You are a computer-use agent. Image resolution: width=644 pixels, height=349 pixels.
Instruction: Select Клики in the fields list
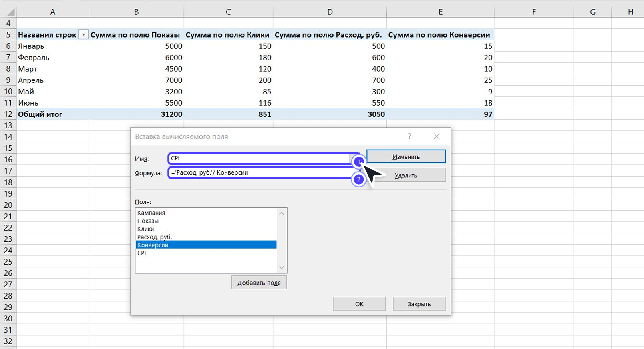(206, 229)
